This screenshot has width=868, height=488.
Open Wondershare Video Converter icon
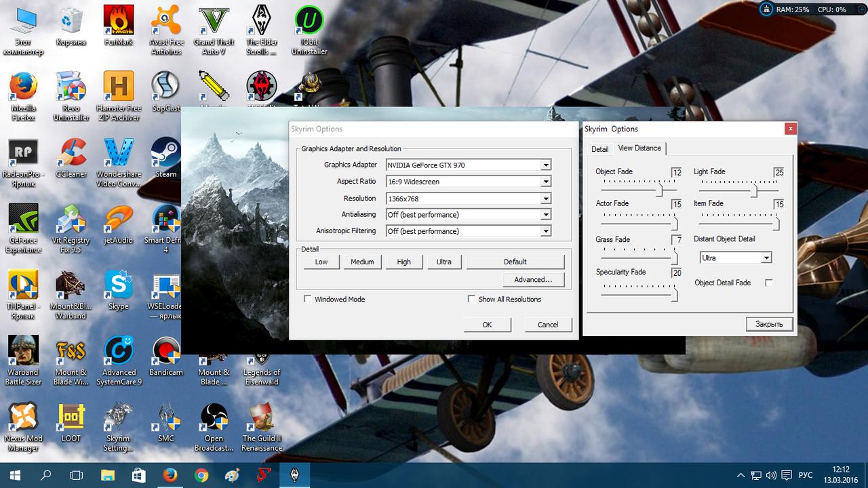click(x=119, y=163)
